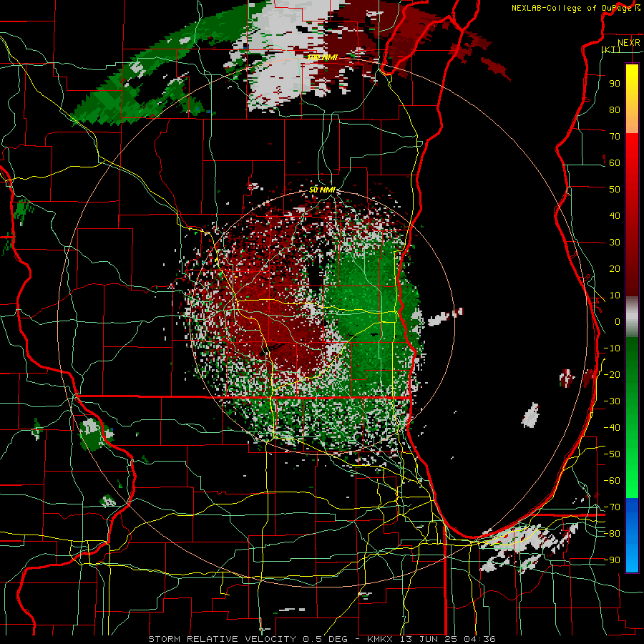Image resolution: width=644 pixels, height=644 pixels.
Task: Click the -80 label on velocity scale
Action: (612, 534)
